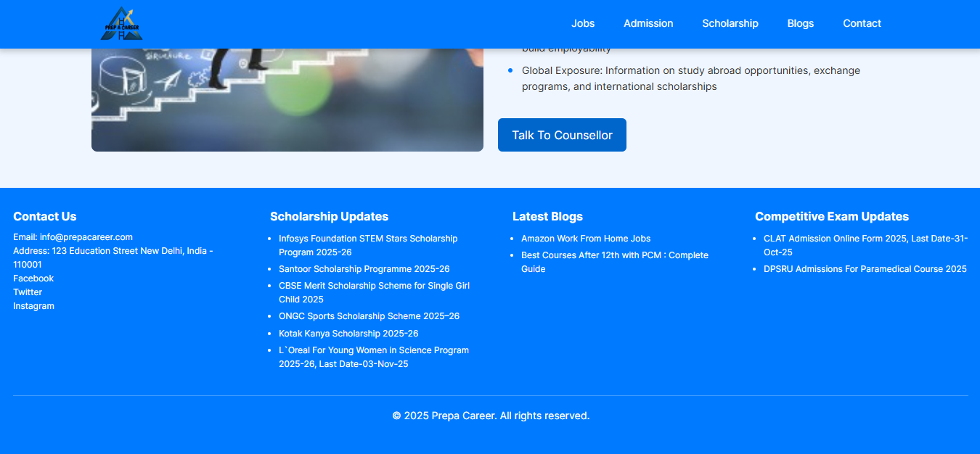Open Infosys Foundation STEM Stars Scholarship link
Screen dimensions: 980x454
[x=367, y=239]
